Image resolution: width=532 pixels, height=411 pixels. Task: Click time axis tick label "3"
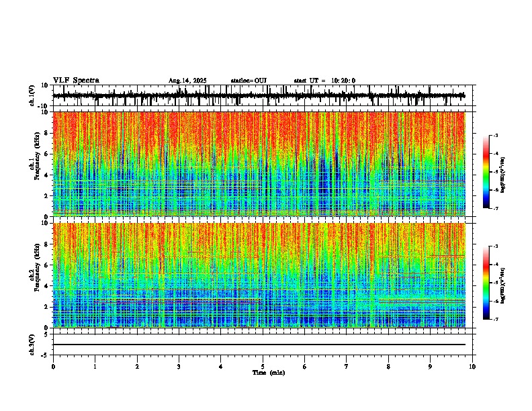(179, 367)
